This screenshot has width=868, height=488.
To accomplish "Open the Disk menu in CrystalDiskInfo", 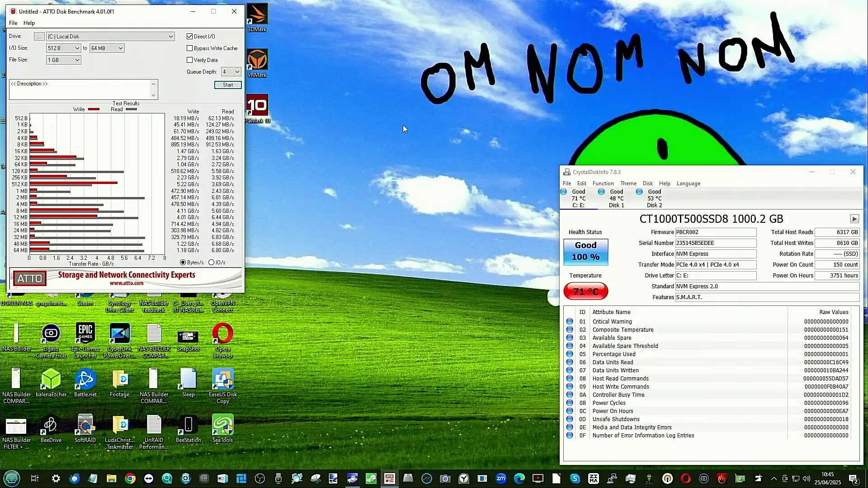I will [x=647, y=183].
